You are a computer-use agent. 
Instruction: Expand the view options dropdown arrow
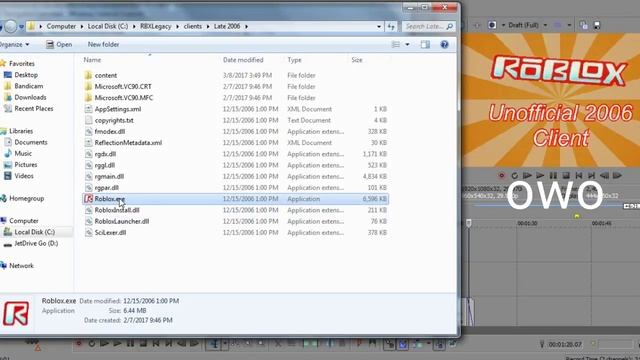(407, 44)
